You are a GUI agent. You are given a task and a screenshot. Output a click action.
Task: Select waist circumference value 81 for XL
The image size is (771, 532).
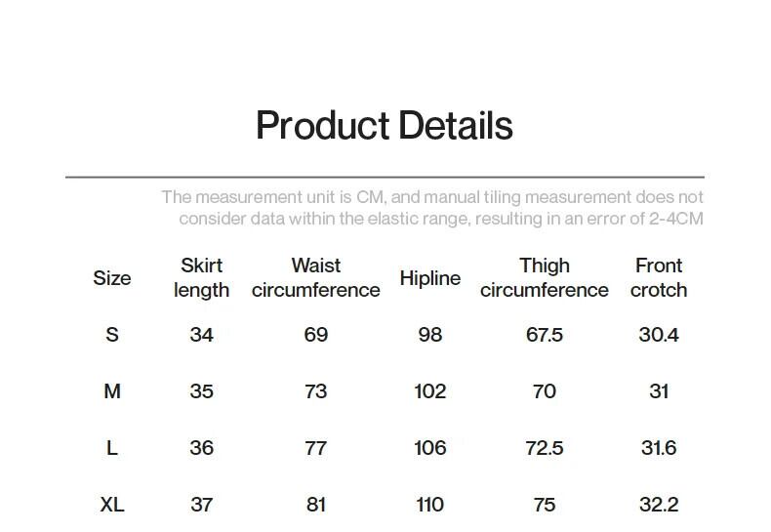(315, 505)
